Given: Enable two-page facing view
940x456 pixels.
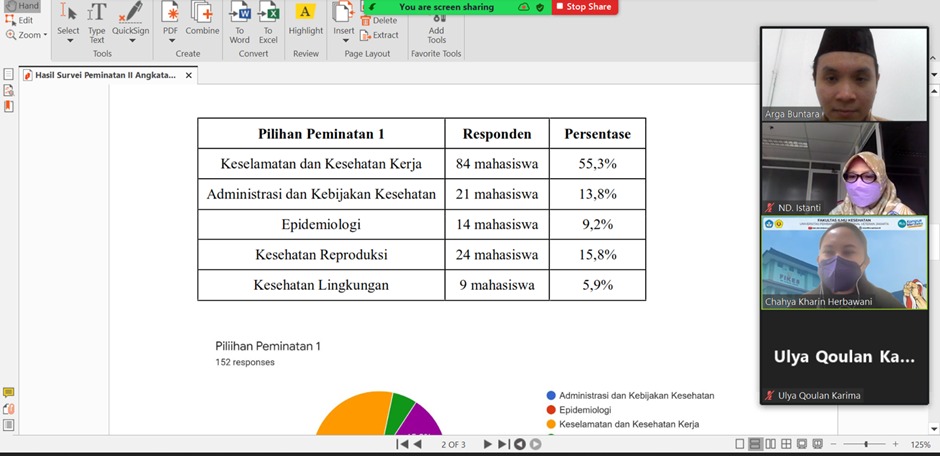Looking at the screenshot, I should click(x=772, y=444).
